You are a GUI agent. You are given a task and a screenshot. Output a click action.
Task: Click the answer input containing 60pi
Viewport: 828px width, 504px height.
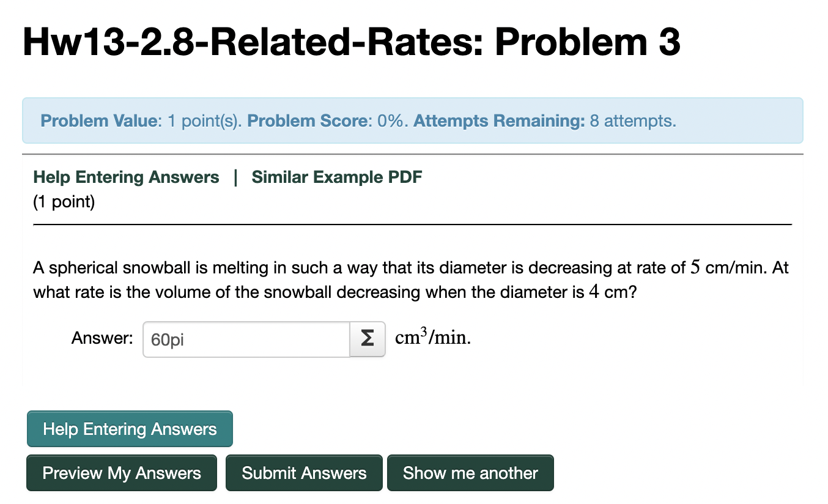coord(245,339)
